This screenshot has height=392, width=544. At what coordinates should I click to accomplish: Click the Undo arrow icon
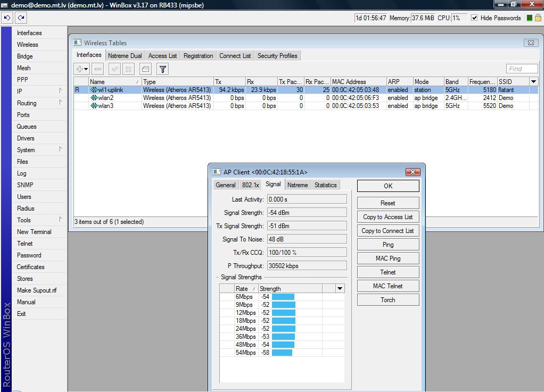pos(7,18)
